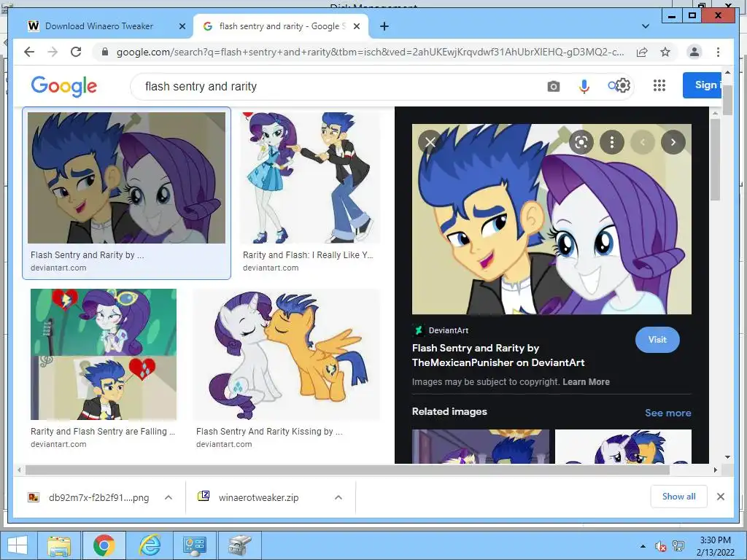Switch to Download Winaero Tweaker tab
The height and width of the screenshot is (560, 747).
tap(99, 26)
